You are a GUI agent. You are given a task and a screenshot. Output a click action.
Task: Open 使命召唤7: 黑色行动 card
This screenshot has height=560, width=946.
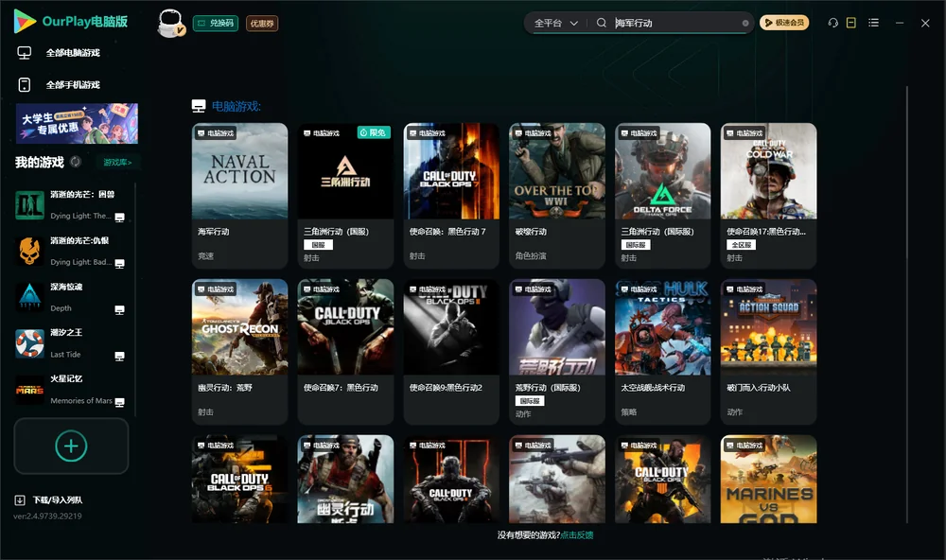[345, 351]
